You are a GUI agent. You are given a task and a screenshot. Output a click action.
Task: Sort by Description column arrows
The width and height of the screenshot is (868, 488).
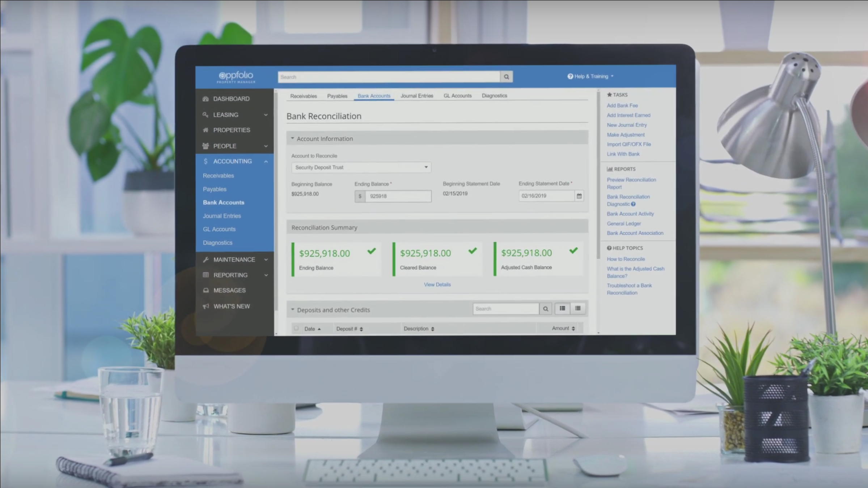coord(433,329)
